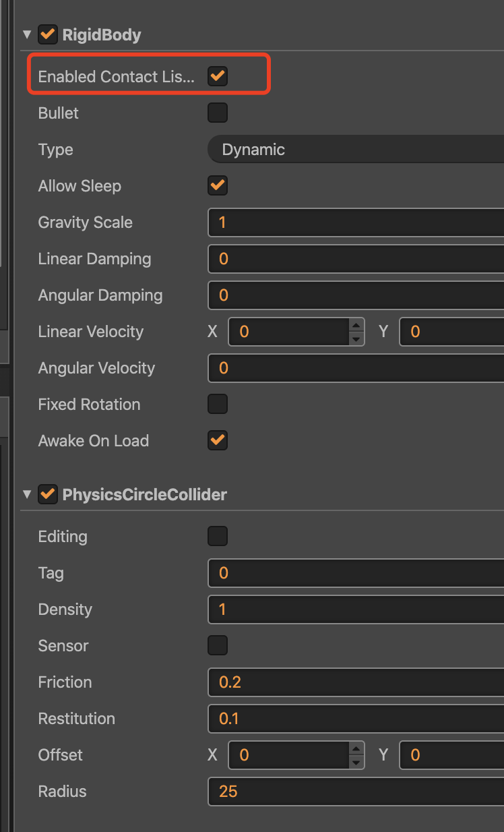The height and width of the screenshot is (832, 504).
Task: Click the Linear Velocity X stepper arrows
Action: coord(356,331)
